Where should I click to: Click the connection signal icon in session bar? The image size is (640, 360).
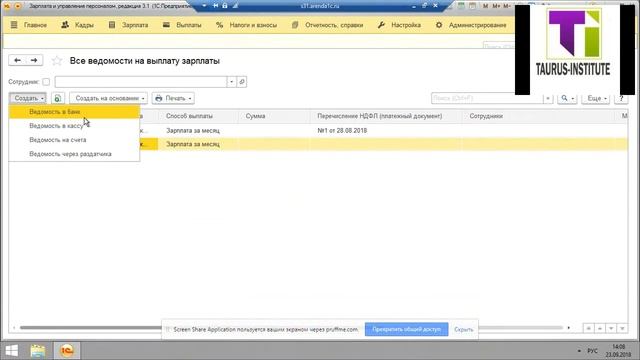tap(236, 6)
